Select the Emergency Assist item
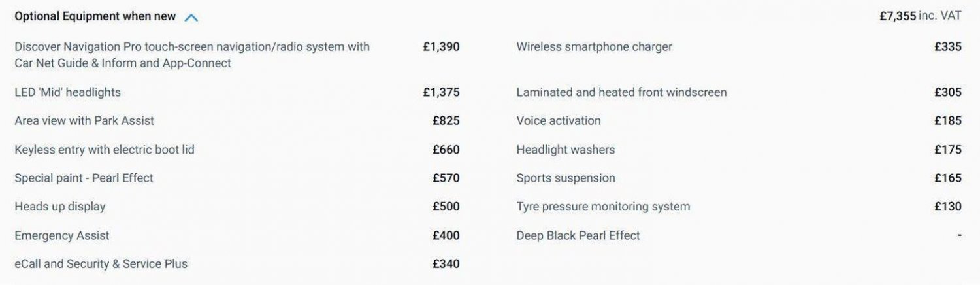 coord(62,235)
